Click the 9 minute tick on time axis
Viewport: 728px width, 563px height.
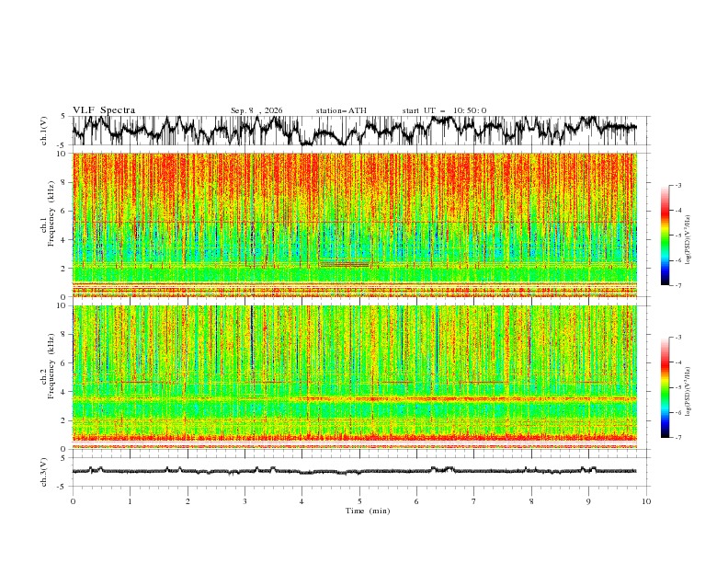[588, 501]
